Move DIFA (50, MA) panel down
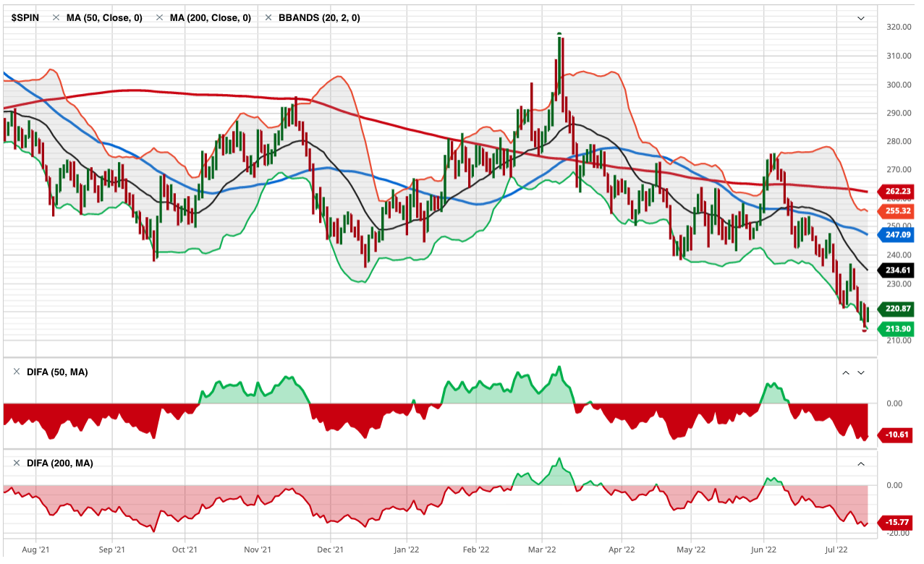This screenshot has width=924, height=564. (861, 372)
